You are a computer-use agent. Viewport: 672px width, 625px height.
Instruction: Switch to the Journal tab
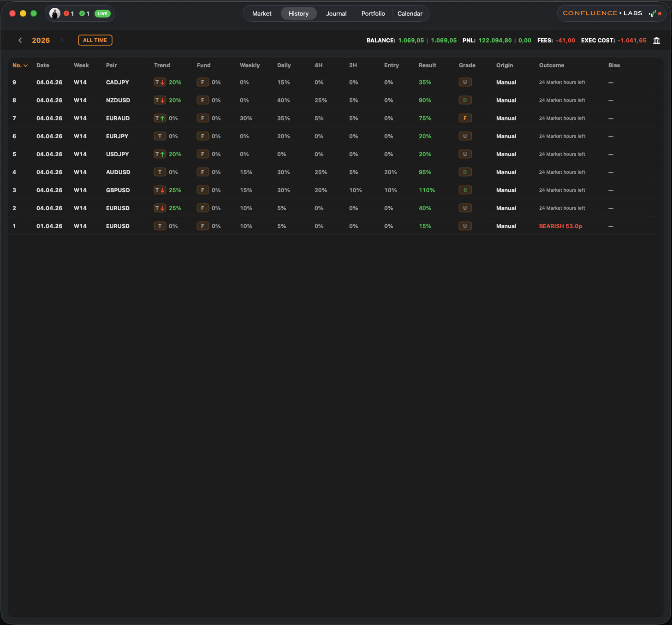click(336, 13)
